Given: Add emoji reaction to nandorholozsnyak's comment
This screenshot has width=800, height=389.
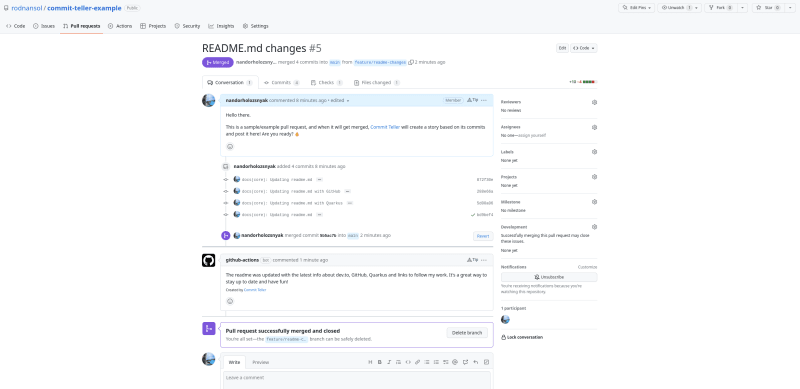Looking at the screenshot, I should [x=230, y=147].
